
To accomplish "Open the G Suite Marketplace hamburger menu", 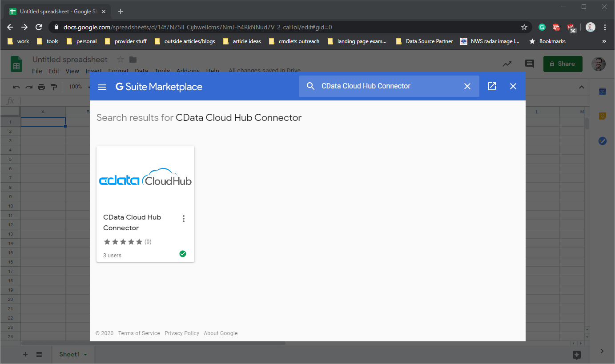I will (102, 87).
